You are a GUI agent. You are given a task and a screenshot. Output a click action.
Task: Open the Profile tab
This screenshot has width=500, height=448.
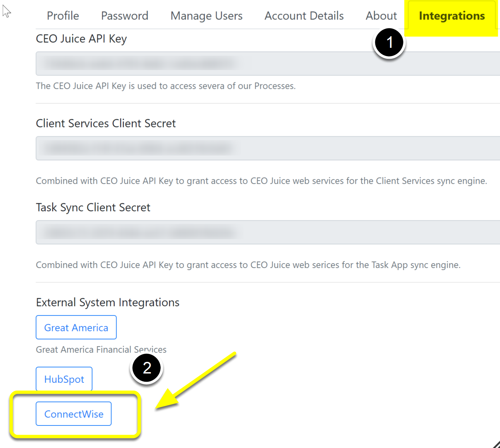tap(63, 16)
